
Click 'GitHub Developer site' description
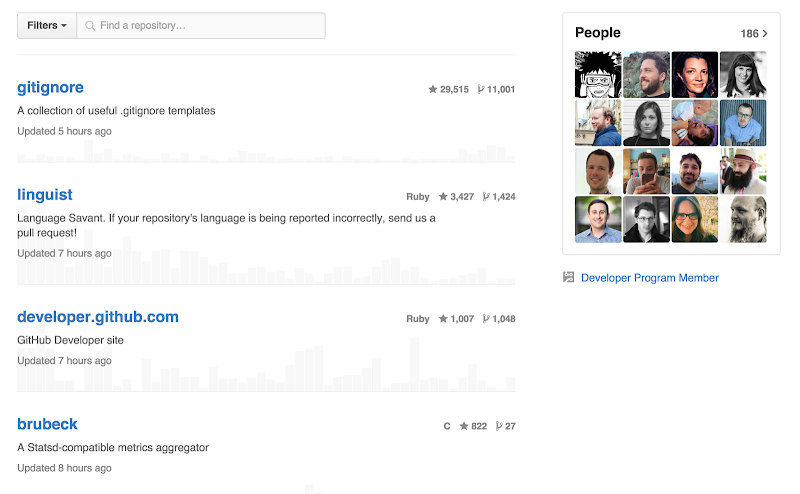(x=70, y=340)
